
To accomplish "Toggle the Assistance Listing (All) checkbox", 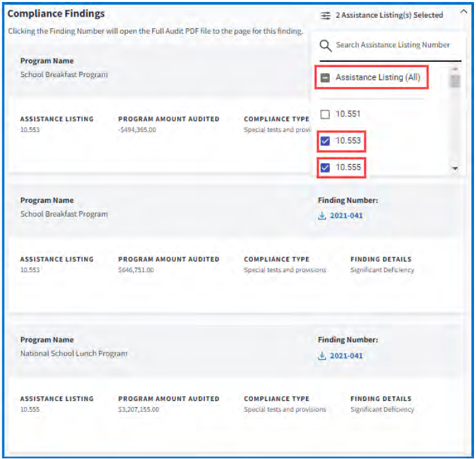I will (325, 78).
